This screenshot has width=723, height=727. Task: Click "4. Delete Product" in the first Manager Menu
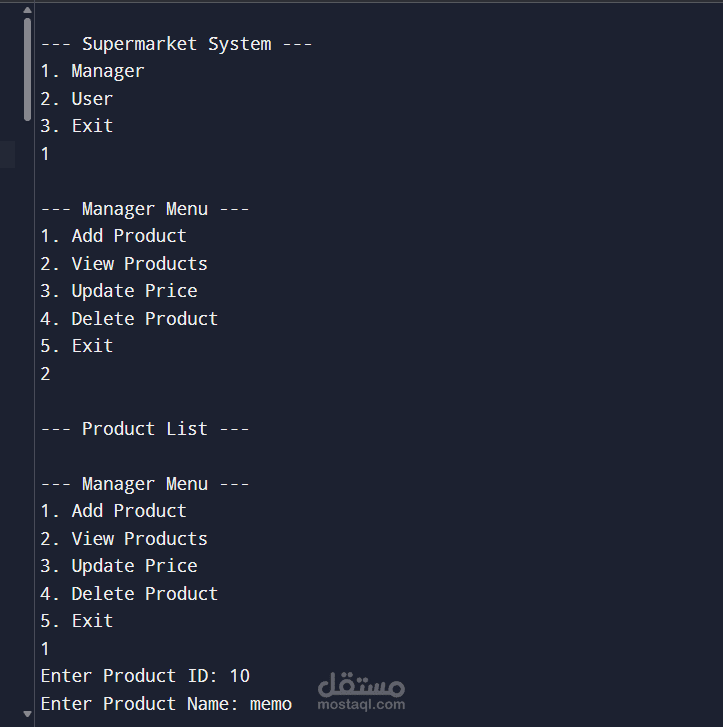129,319
